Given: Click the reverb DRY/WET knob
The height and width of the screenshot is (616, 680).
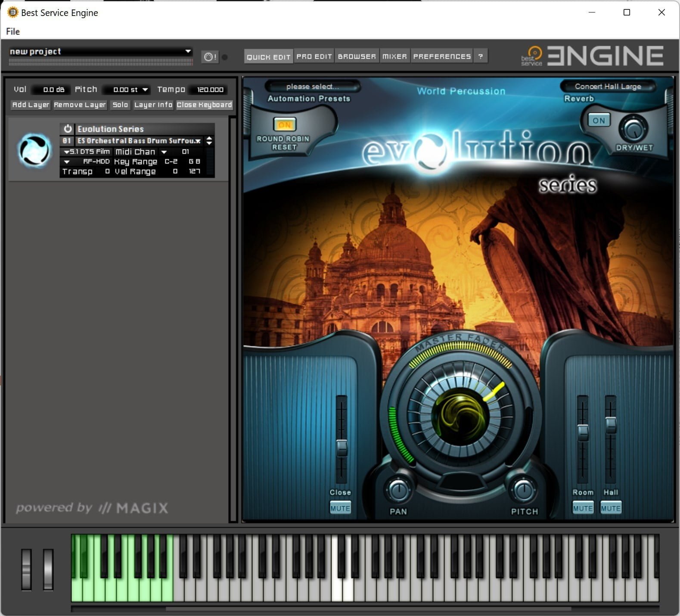Looking at the screenshot, I should click(x=633, y=129).
